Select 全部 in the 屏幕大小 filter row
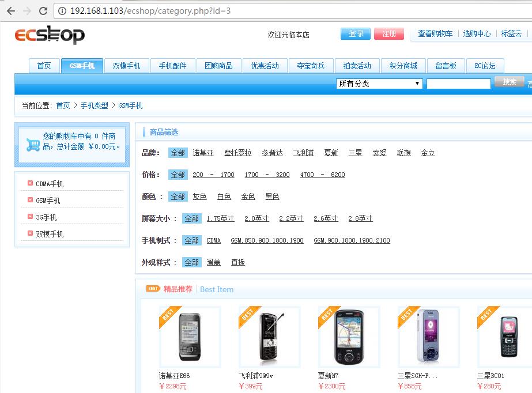Image resolution: width=532 pixels, height=393 pixels. pos(192,218)
